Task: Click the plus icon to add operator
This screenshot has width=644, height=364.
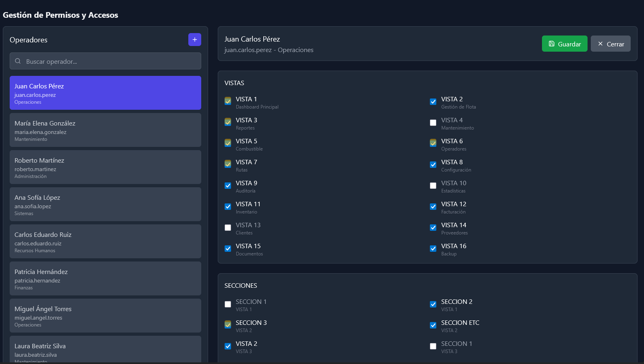Action: [194, 40]
